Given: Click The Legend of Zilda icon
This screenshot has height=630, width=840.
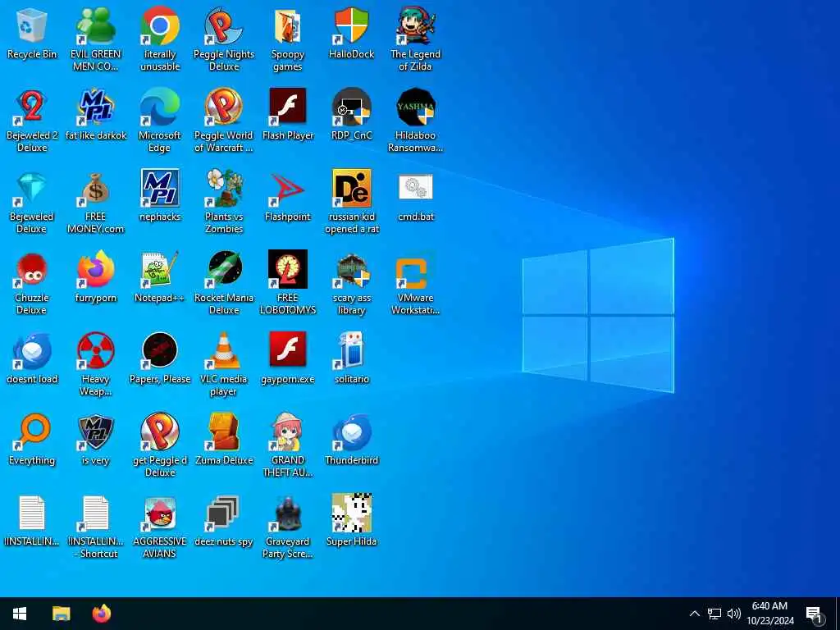Looking at the screenshot, I should tap(416, 26).
